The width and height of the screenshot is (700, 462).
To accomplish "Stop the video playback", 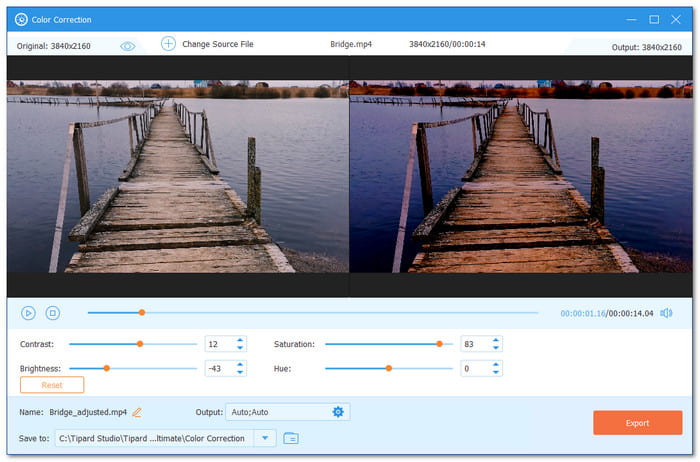I will point(53,313).
